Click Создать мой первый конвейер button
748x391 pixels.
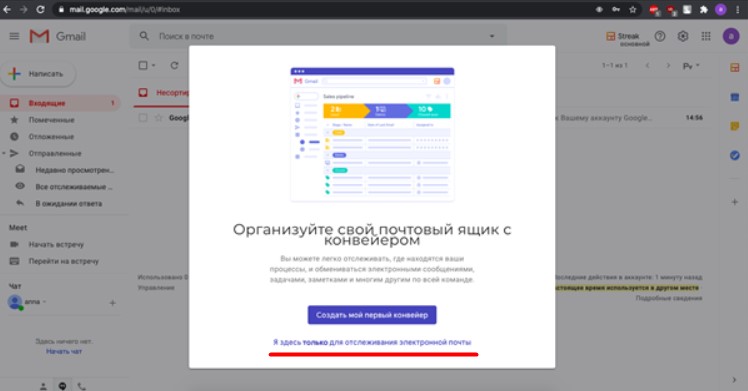372,315
